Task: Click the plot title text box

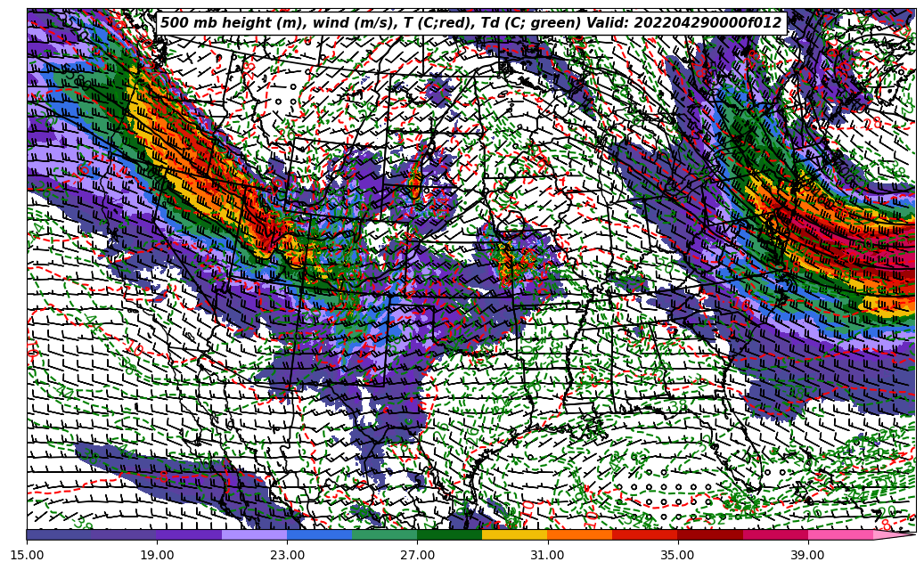Action: (x=470, y=23)
